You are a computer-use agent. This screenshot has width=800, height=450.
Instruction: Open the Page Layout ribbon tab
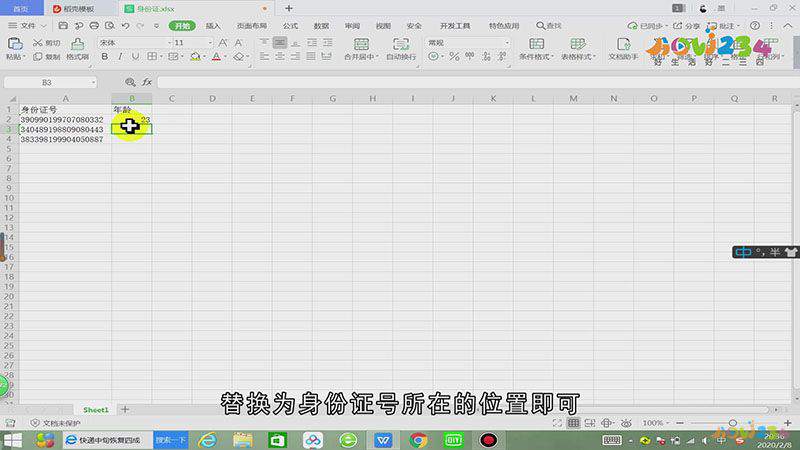[x=252, y=26]
